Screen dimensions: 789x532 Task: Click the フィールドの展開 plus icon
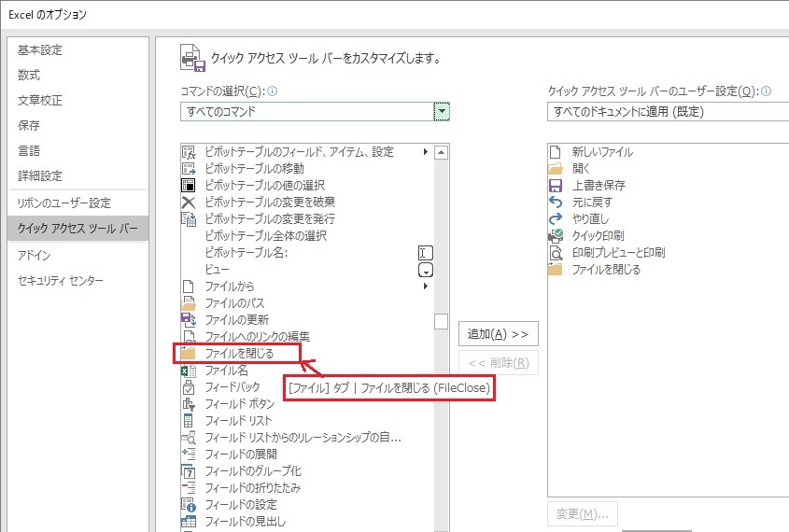[189, 454]
